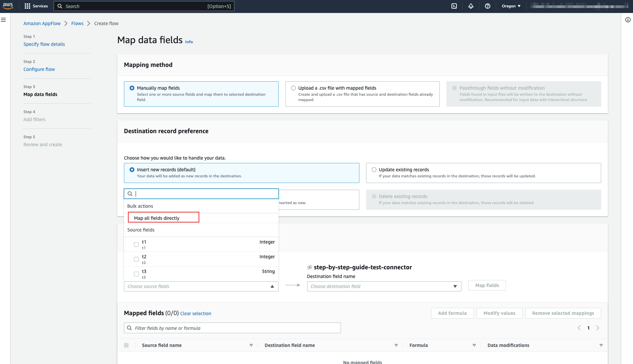The height and width of the screenshot is (364, 633).
Task: Click Clear selection link
Action: click(x=196, y=313)
